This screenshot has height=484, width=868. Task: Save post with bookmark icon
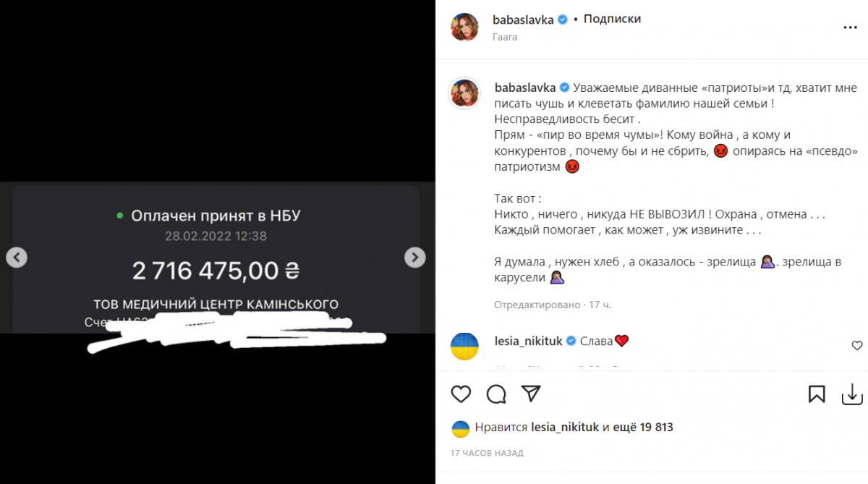[817, 394]
